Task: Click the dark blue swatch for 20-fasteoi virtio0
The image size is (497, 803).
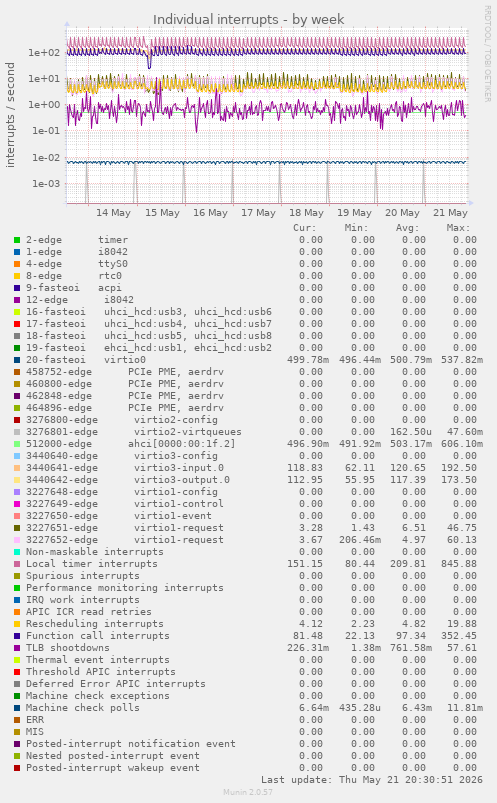Action: tap(17, 360)
